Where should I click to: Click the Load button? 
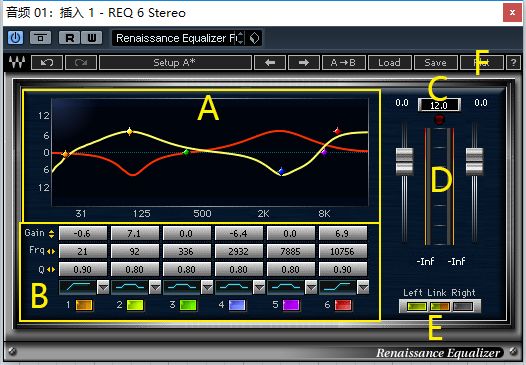tap(389, 63)
